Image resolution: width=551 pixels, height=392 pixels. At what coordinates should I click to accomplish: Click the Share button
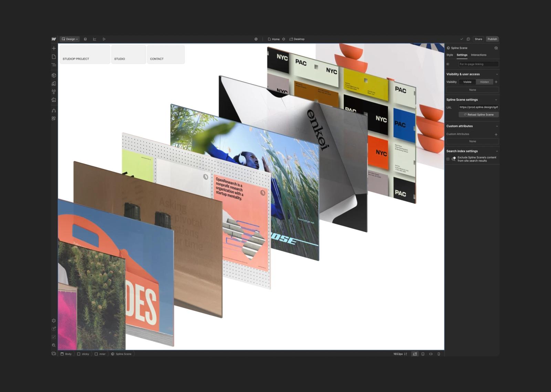478,39
